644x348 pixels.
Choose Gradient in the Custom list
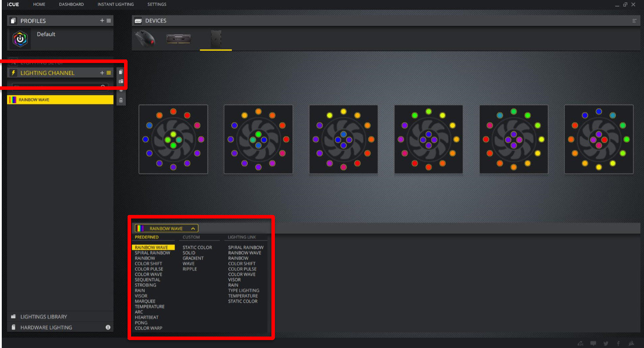click(193, 258)
